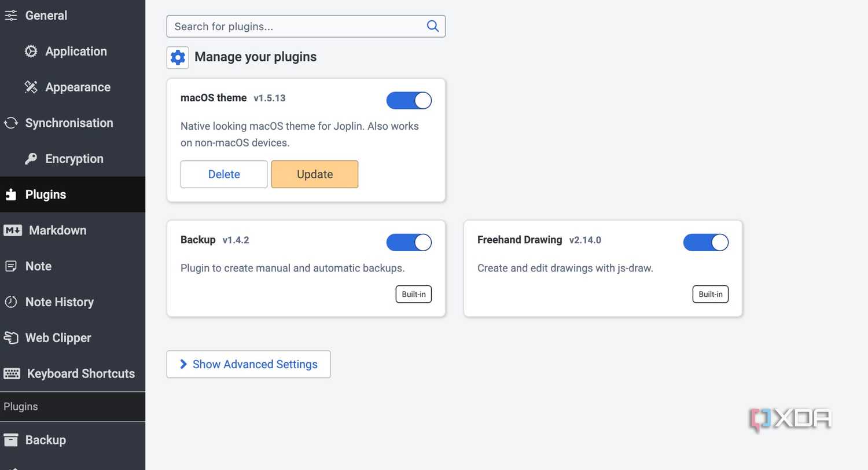Click the Create and edit drawings description
Viewport: 868px width, 470px height.
tap(565, 269)
